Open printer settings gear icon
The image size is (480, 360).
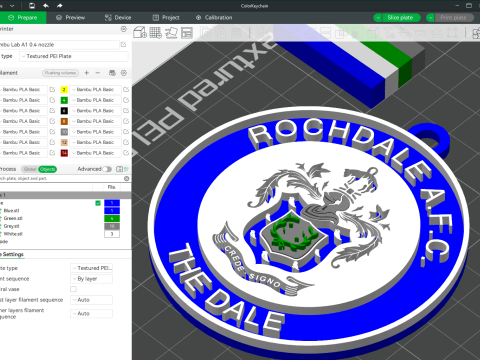click(x=124, y=29)
